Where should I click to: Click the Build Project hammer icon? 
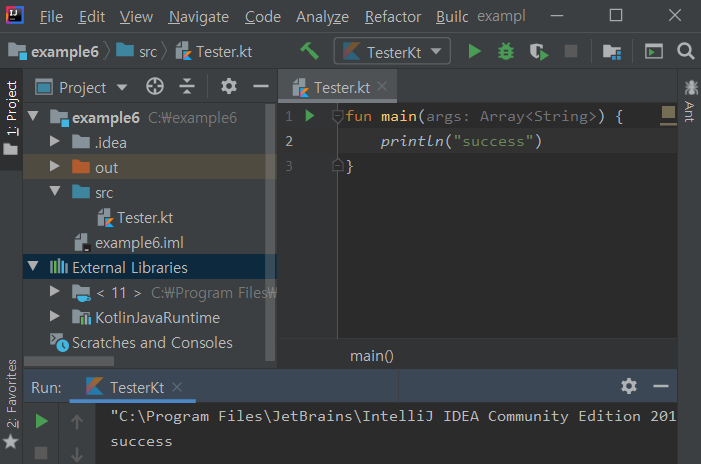tap(309, 51)
